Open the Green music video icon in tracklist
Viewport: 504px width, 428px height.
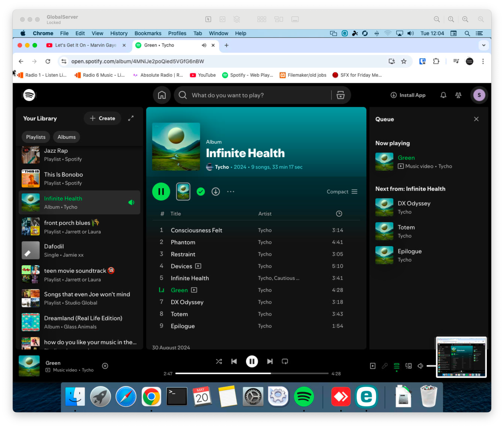point(194,290)
